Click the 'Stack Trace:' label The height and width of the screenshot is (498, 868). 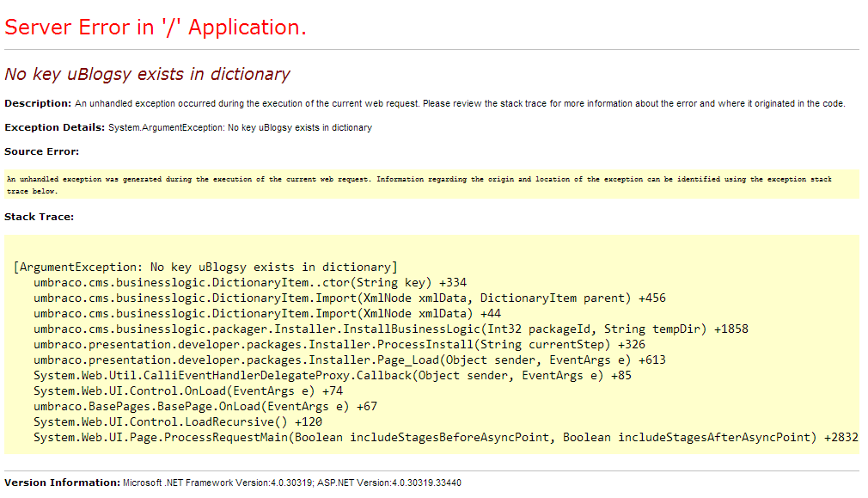point(39,217)
